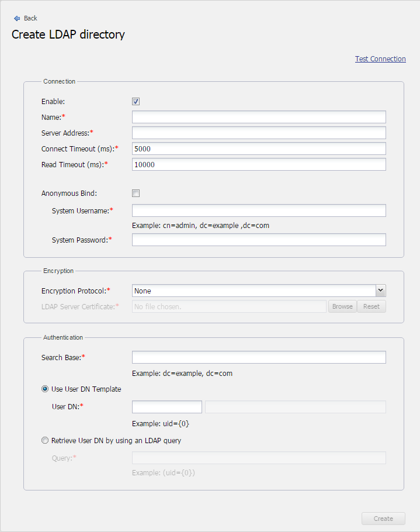Click the Back arrow icon
This screenshot has width=420, height=532.
click(17, 19)
